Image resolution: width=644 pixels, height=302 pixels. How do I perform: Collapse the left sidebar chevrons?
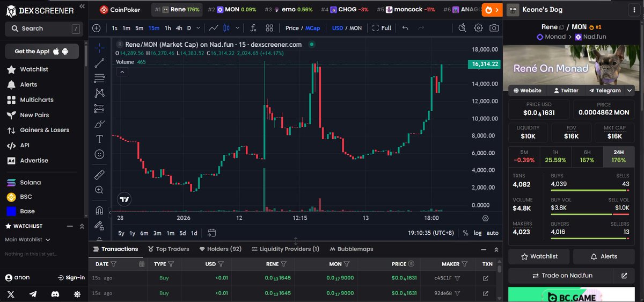[x=82, y=6]
